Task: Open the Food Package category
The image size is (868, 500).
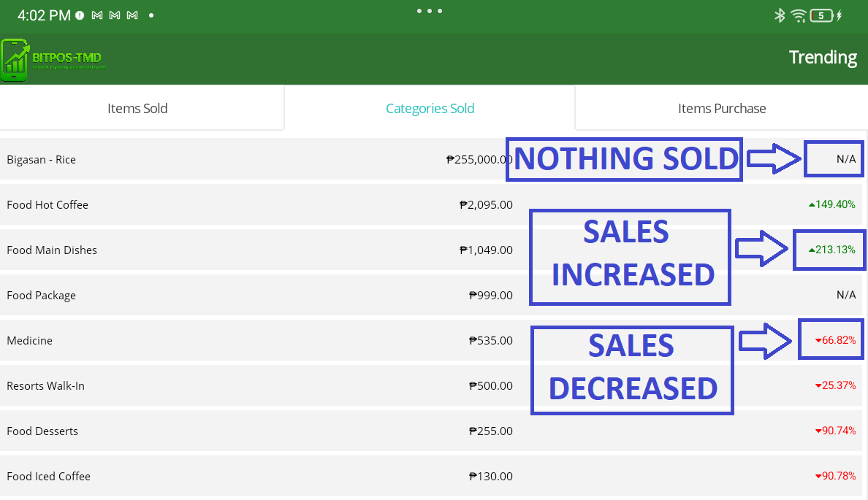Action: pos(41,296)
